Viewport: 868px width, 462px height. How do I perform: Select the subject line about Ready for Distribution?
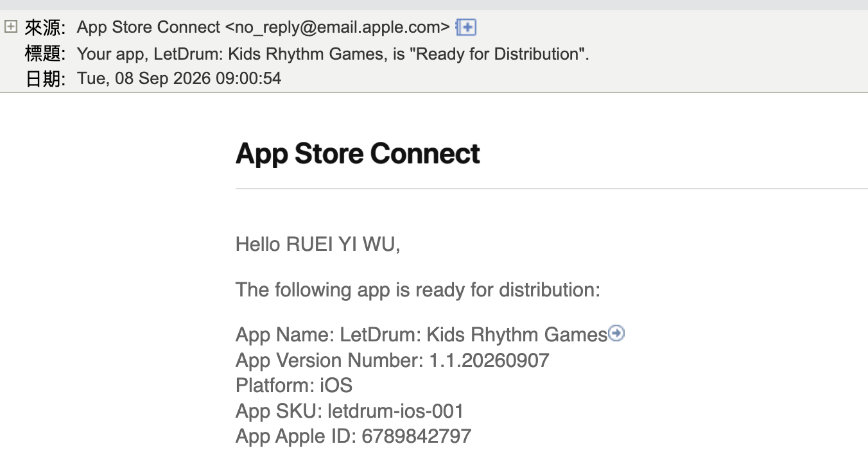[x=333, y=54]
